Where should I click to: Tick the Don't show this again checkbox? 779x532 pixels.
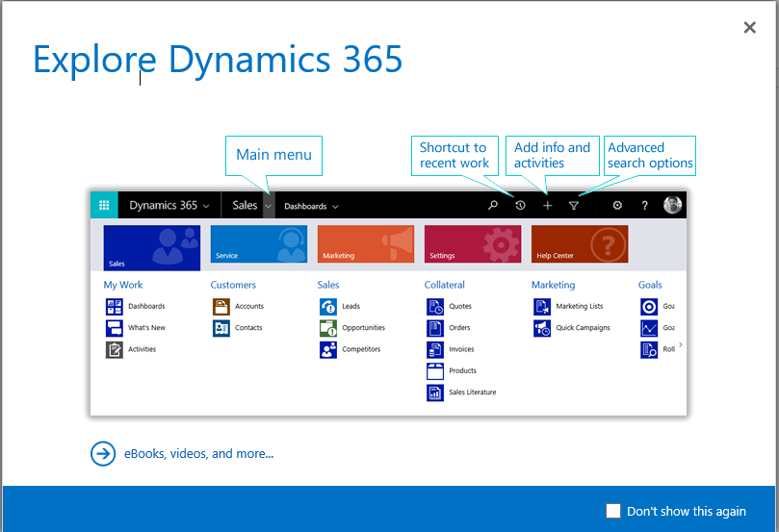coord(613,511)
